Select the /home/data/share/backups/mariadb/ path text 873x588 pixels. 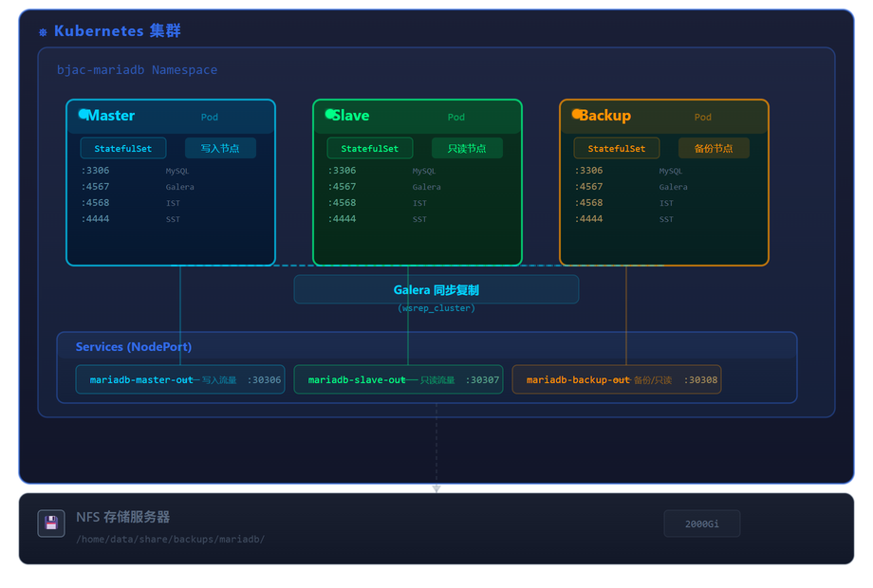(x=171, y=539)
